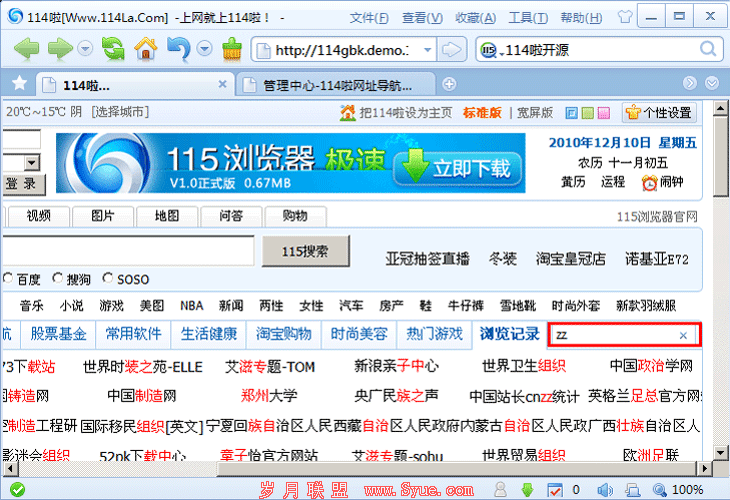Open the 115 search engine selector
This screenshot has width=730, height=500.
click(x=490, y=50)
